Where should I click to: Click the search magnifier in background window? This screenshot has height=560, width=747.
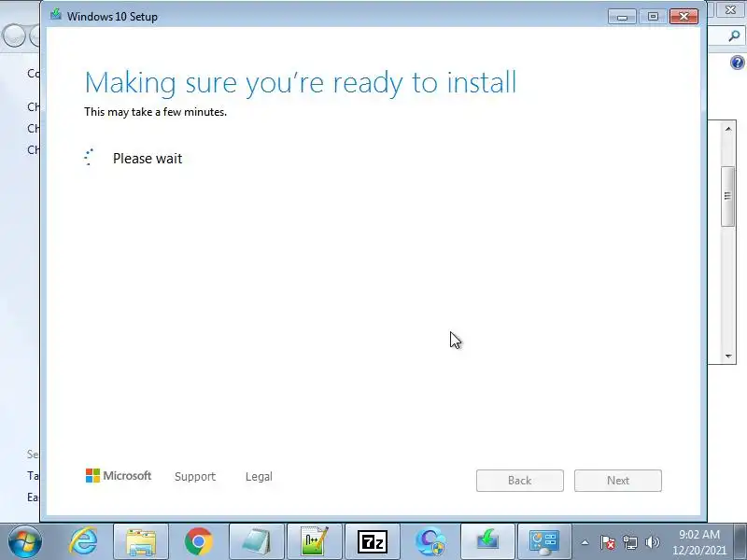pyautogui.click(x=734, y=35)
